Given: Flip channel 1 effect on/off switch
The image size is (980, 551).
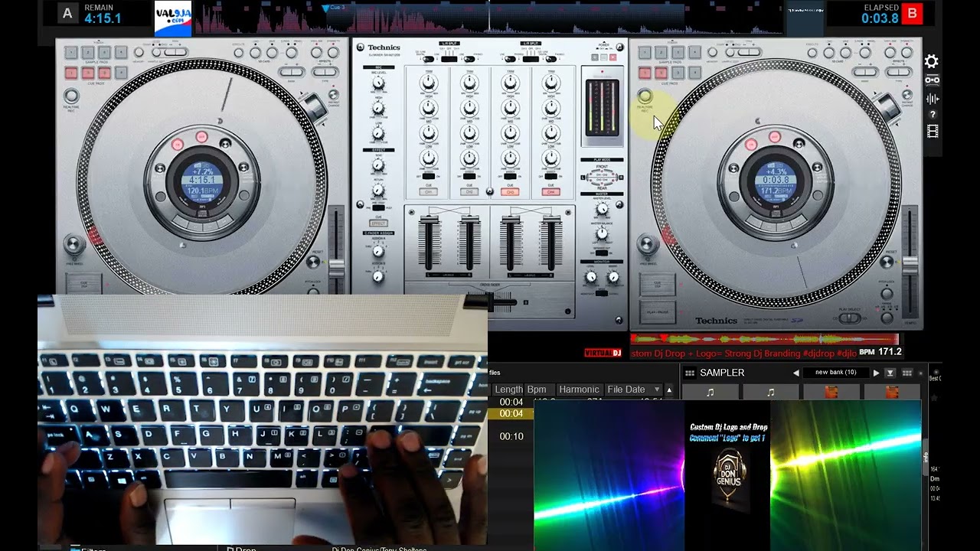Looking at the screenshot, I should coord(429,177).
